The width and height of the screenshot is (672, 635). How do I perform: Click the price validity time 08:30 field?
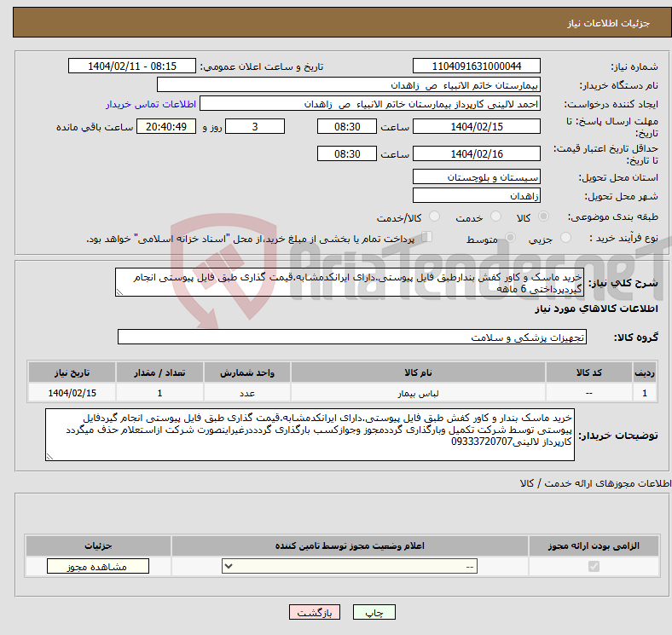347,153
